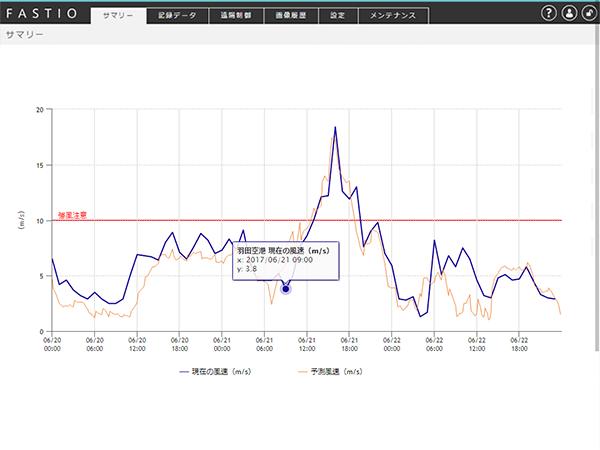Go to the 設定 tab

pos(337,16)
